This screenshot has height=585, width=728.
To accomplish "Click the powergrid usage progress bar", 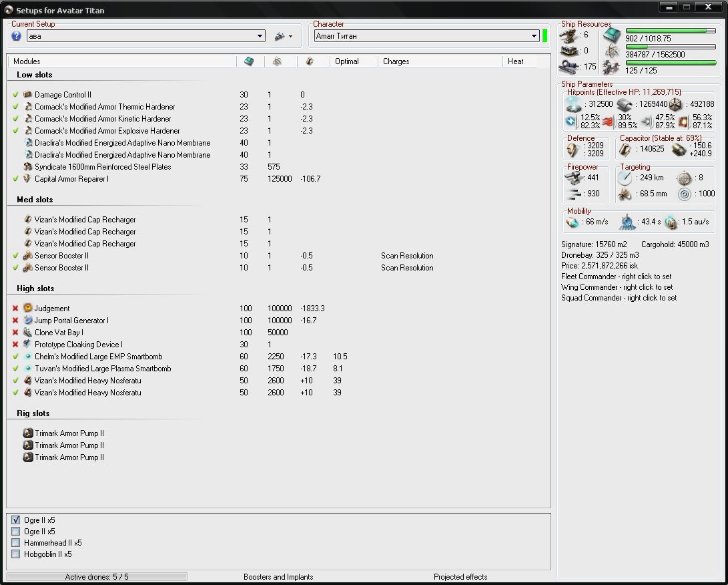I will (x=671, y=47).
